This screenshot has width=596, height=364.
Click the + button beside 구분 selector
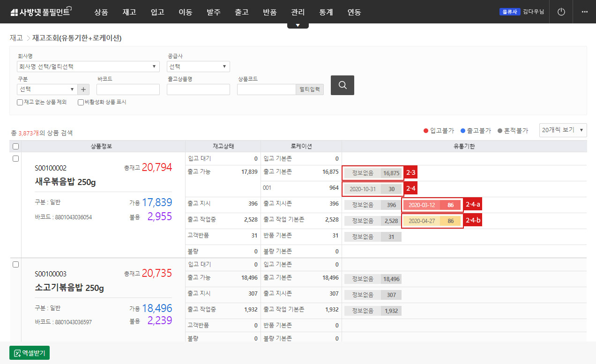click(x=83, y=89)
